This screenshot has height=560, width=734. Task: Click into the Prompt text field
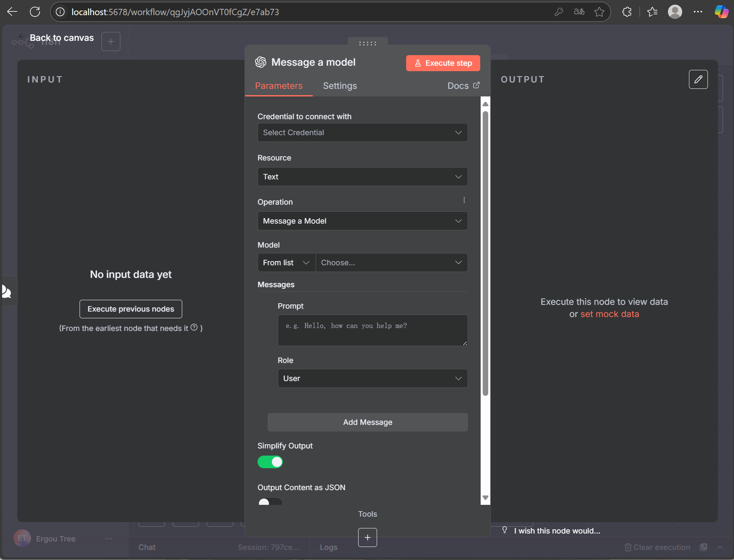[x=372, y=331]
